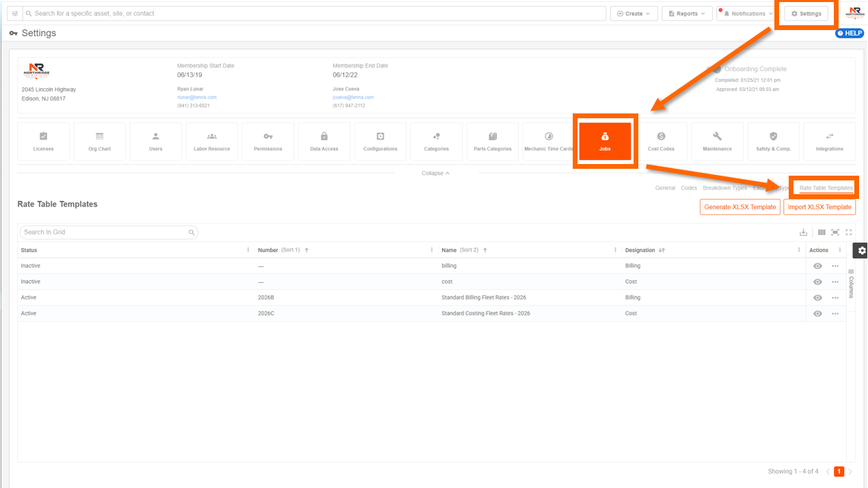868x488 pixels.
Task: Click the Search In Grid field
Action: point(109,232)
